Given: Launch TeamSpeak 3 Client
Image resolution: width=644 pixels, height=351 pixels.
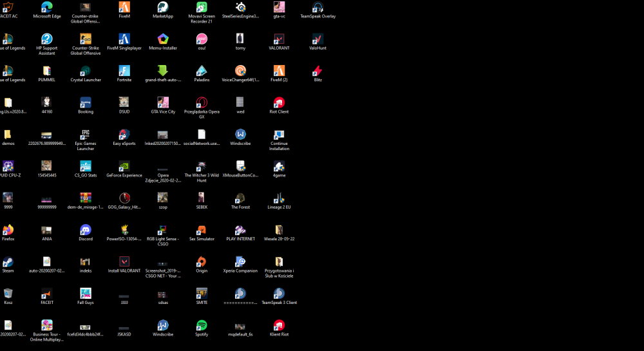Looking at the screenshot, I should pos(279,293).
